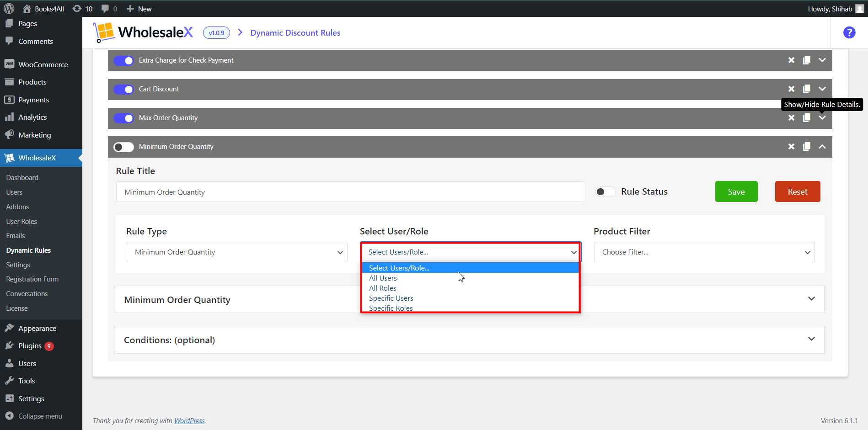Image resolution: width=868 pixels, height=430 pixels.
Task: Duplicate the Minimum Order Quantity rule
Action: 807,147
